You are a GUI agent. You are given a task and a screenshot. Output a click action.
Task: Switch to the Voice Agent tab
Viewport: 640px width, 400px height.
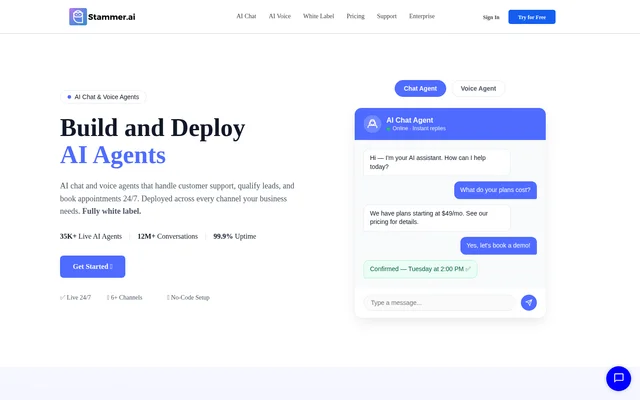(478, 89)
